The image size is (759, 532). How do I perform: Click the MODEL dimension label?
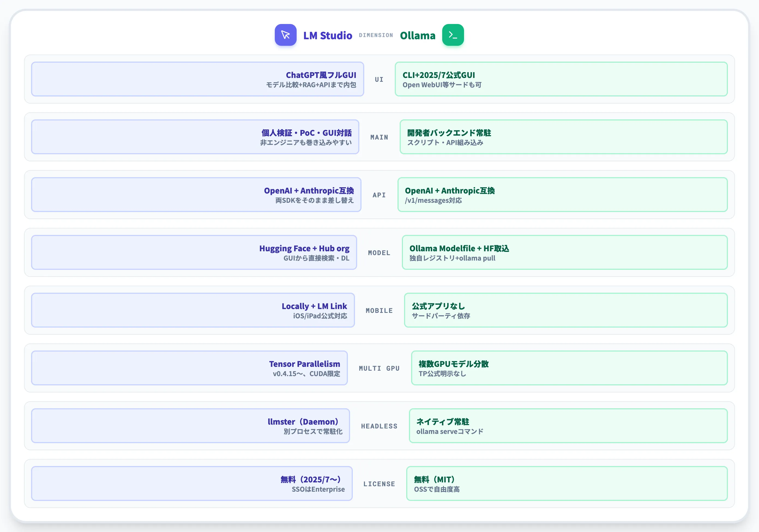[379, 253]
